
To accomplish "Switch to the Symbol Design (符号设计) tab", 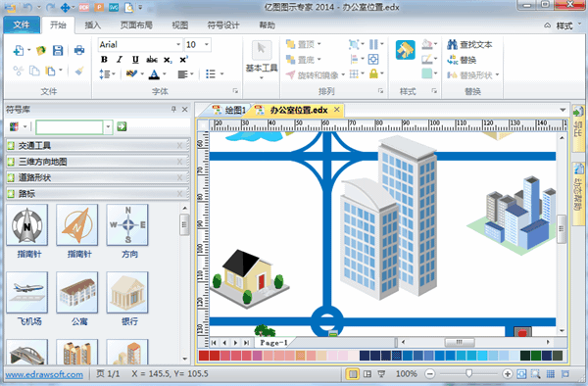I will 223,25.
